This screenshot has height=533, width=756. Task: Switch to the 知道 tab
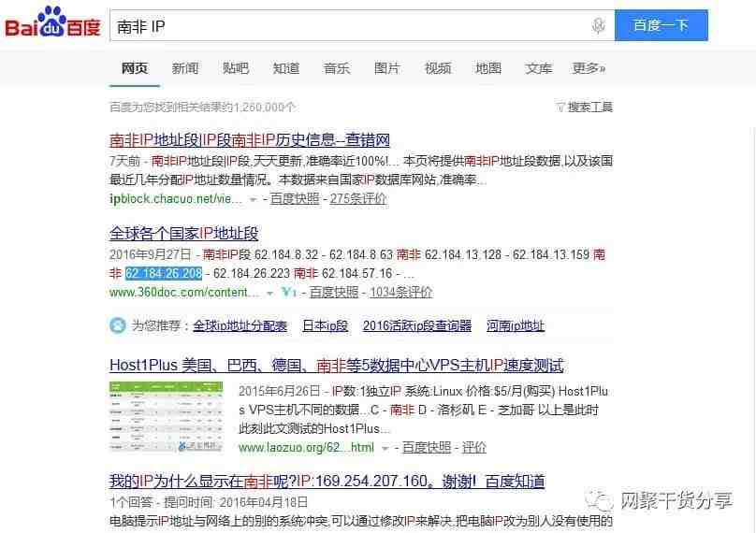286,68
